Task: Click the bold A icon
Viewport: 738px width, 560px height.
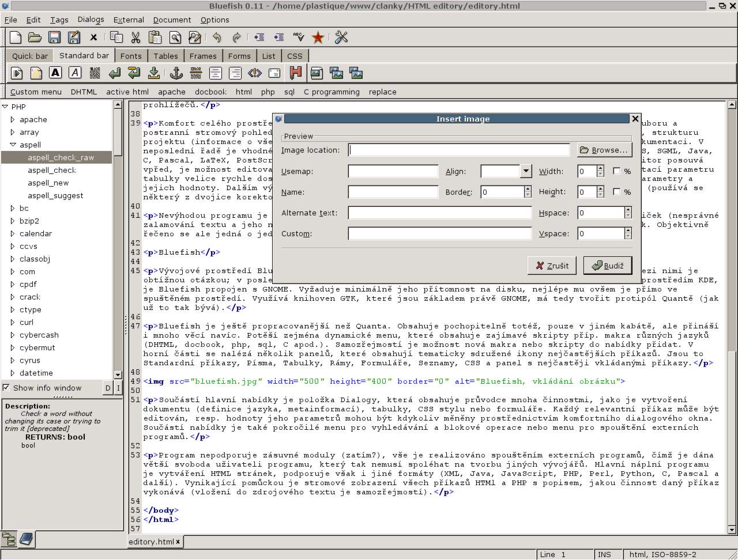Action: click(55, 73)
